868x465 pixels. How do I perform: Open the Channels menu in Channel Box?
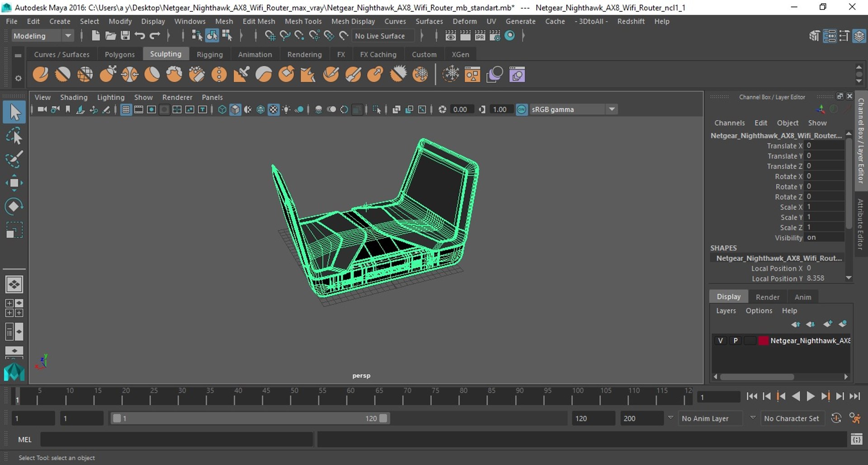click(x=729, y=123)
